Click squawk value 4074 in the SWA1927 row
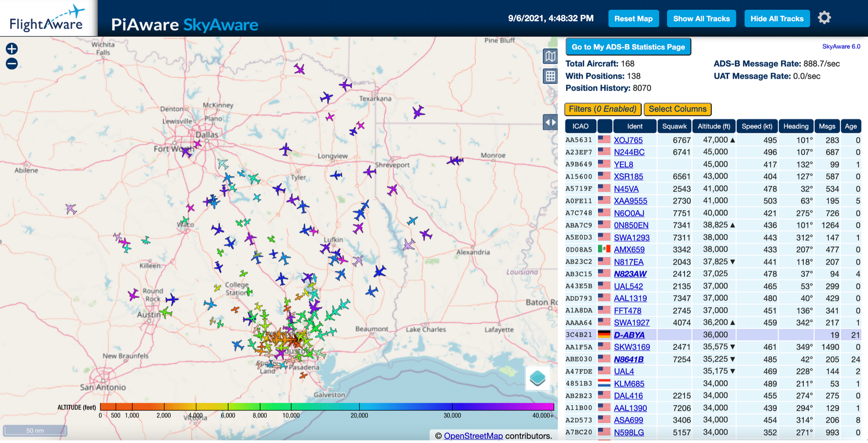The height and width of the screenshot is (443, 868). [x=681, y=322]
